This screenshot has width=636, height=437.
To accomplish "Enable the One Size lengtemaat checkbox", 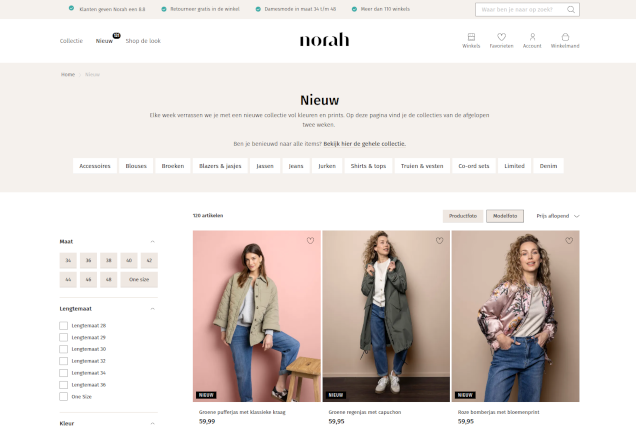I will pyautogui.click(x=63, y=396).
